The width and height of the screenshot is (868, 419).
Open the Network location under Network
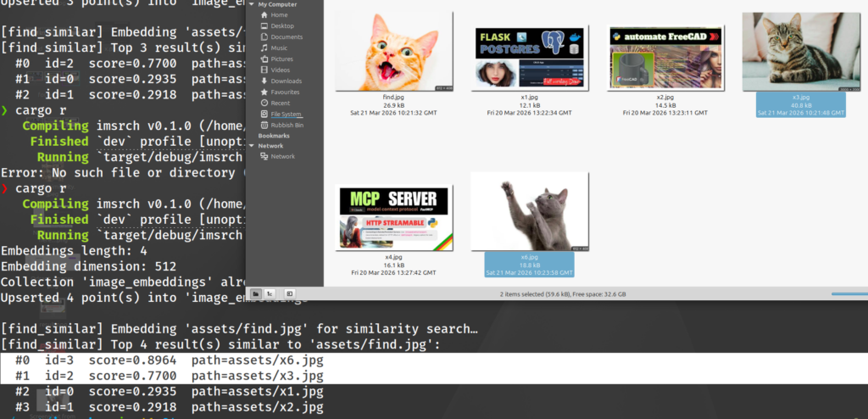pos(282,156)
